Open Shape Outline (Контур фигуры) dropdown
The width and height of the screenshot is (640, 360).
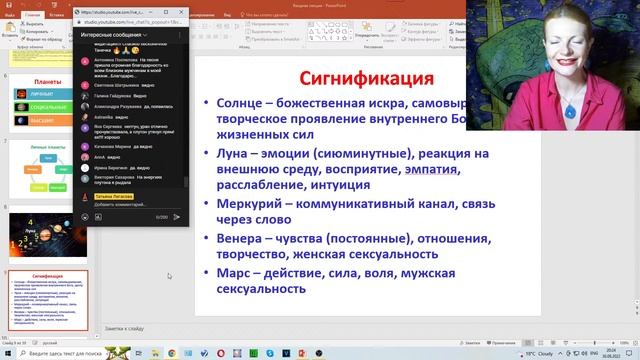click(x=420, y=31)
